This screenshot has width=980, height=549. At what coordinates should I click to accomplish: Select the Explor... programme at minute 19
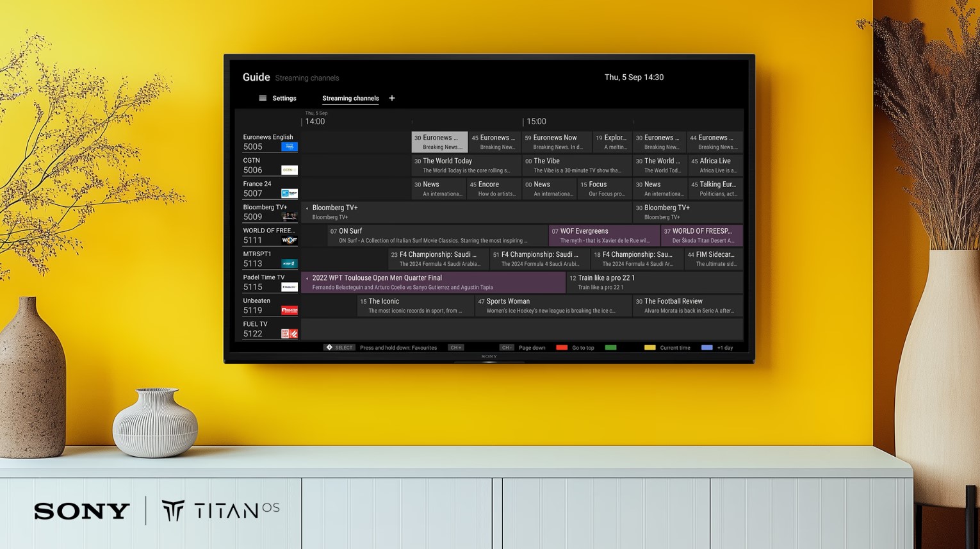click(x=612, y=142)
